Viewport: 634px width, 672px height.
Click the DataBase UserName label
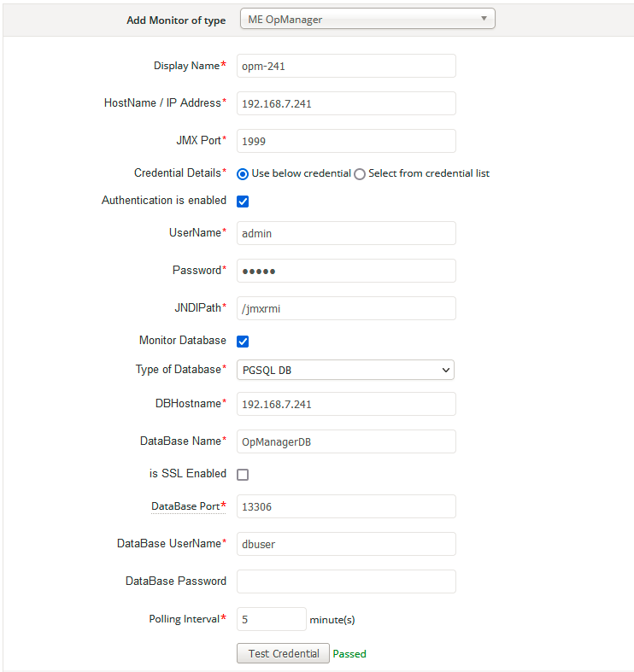click(x=172, y=543)
